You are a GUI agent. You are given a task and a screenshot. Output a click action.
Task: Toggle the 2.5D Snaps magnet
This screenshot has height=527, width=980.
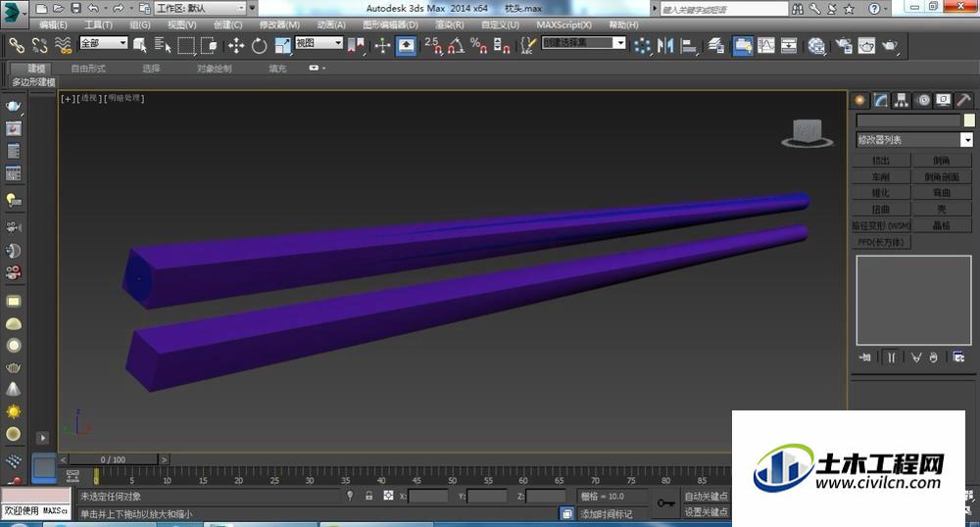pyautogui.click(x=432, y=45)
